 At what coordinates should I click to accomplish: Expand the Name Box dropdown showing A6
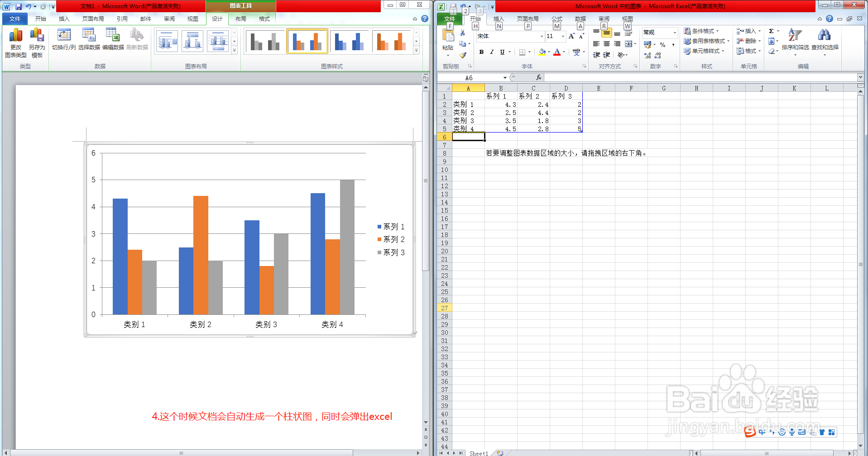click(505, 78)
